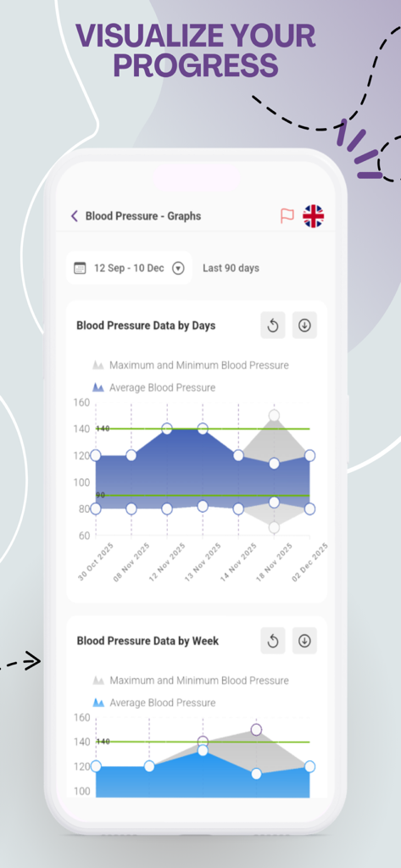Click the 'Blood Pressure Data by Week' heading
The height and width of the screenshot is (868, 401).
[148, 641]
